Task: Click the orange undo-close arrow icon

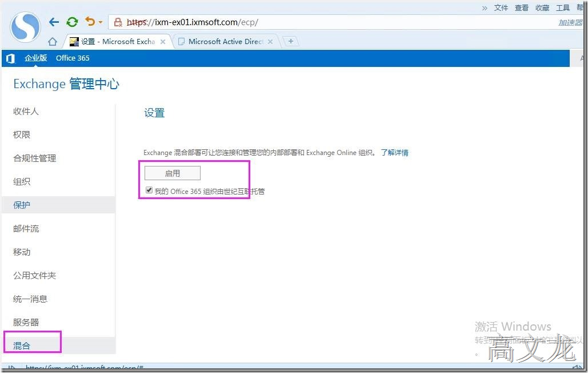Action: [90, 21]
